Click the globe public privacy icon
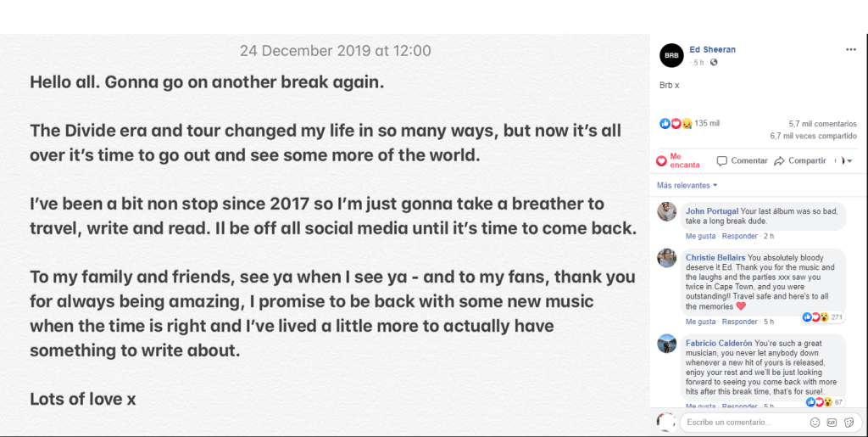 pos(714,63)
